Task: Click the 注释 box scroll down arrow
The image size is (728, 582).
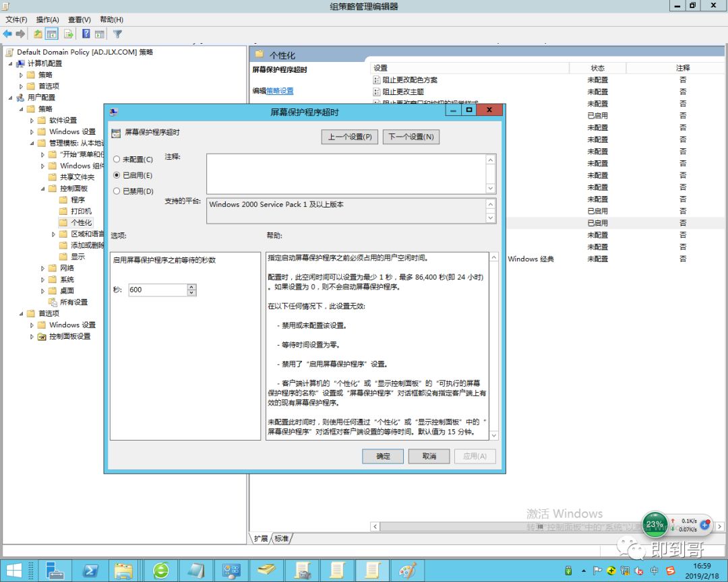Action: coord(490,189)
